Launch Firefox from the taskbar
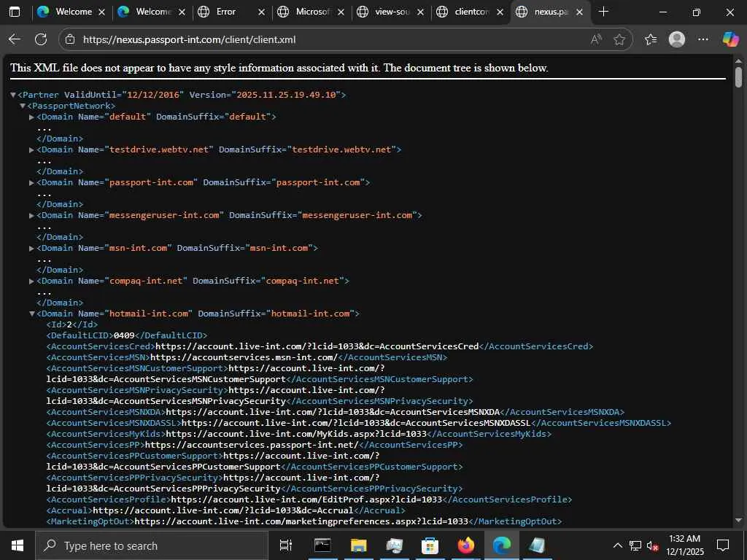This screenshot has width=747, height=560. click(x=465, y=545)
